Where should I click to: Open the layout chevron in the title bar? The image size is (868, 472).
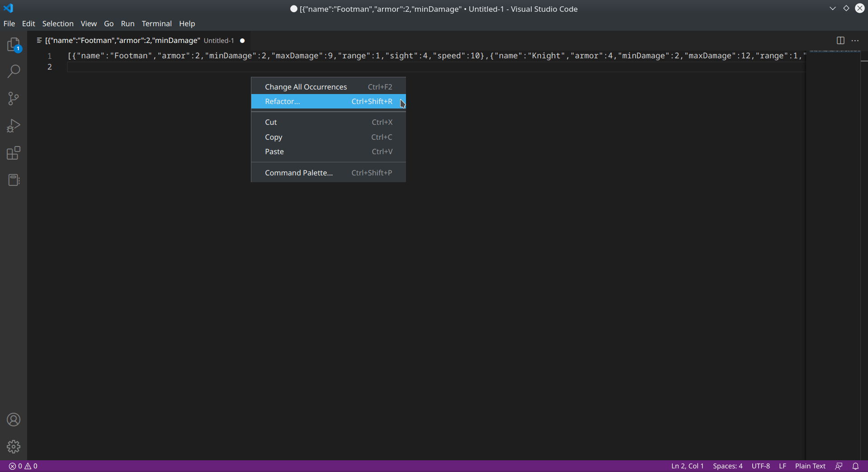pos(832,8)
